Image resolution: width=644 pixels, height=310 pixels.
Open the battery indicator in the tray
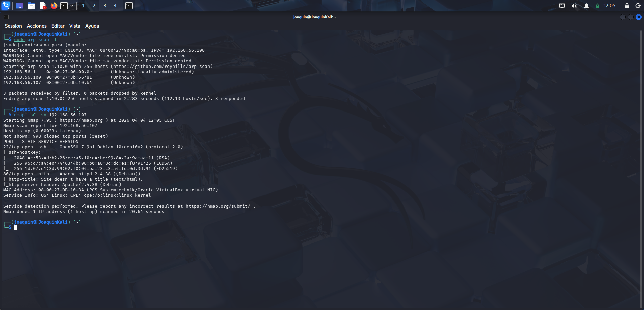tap(598, 6)
